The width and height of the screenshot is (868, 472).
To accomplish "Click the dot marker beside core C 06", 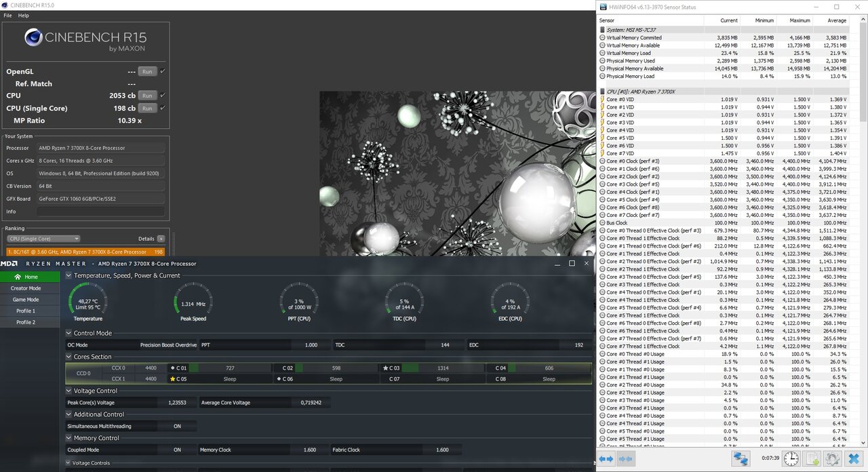I will coord(279,379).
